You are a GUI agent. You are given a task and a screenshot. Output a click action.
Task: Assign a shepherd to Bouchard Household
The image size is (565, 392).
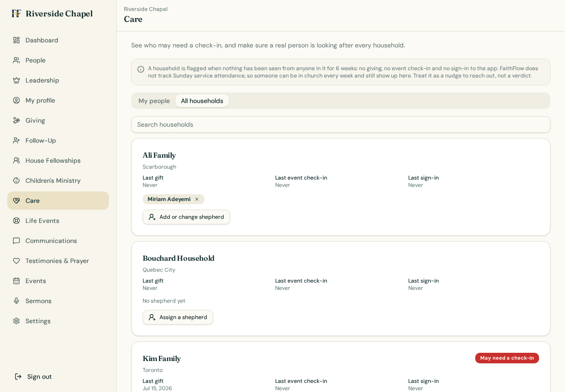click(178, 317)
